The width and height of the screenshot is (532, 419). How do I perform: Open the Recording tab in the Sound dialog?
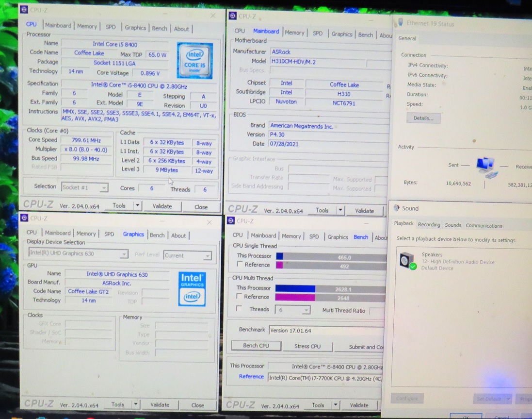pyautogui.click(x=429, y=225)
